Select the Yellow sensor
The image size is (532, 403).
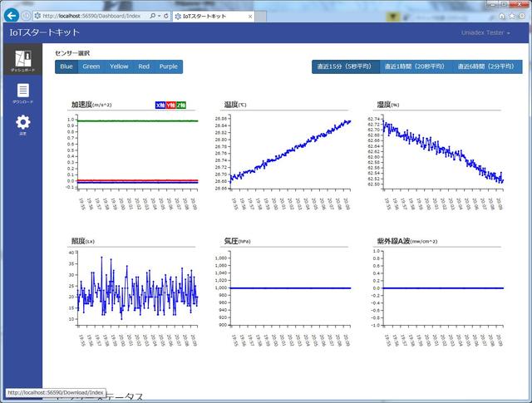tap(119, 66)
